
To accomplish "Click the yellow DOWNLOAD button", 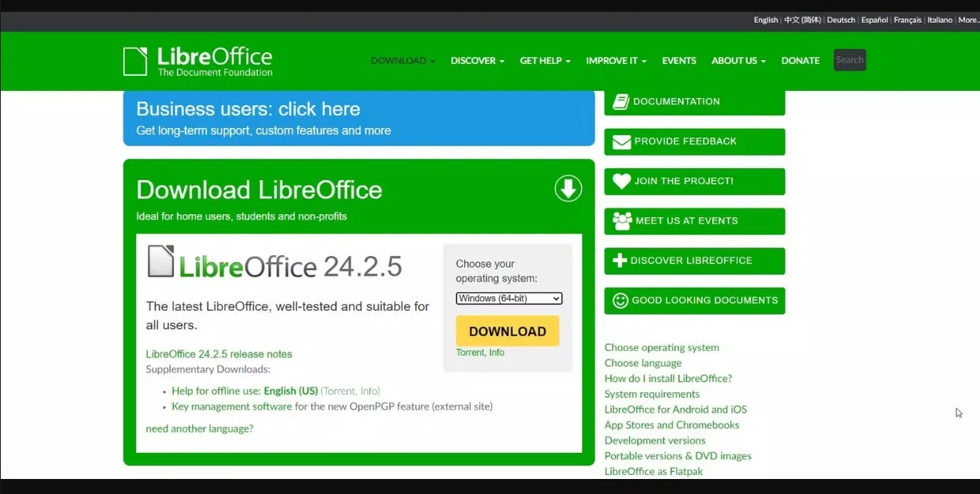I will click(507, 330).
